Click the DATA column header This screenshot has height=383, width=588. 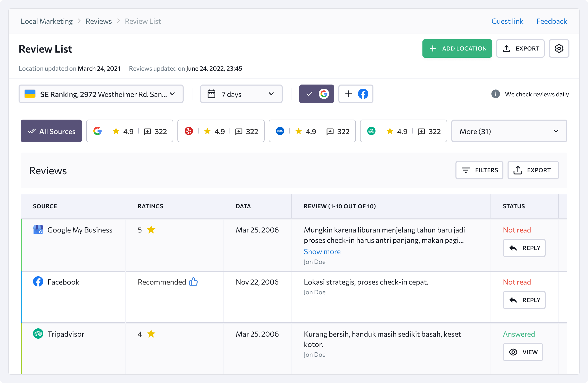click(x=243, y=206)
